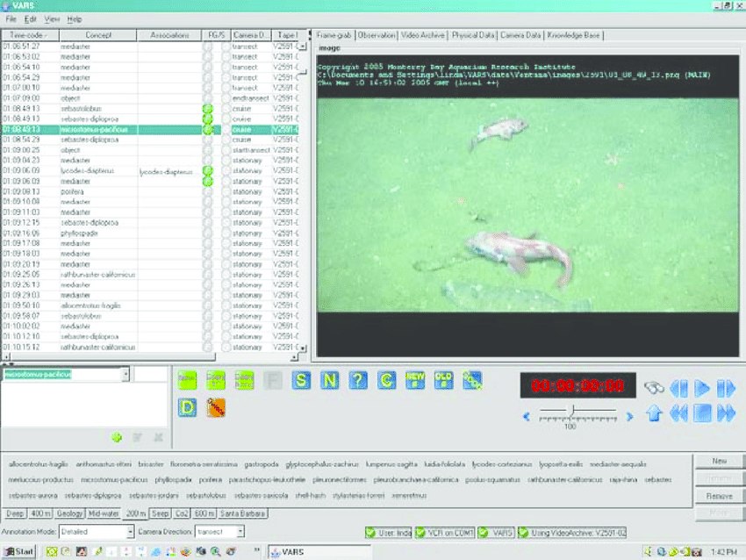Click the binoculars seek icon
This screenshot has height=560, width=746.
point(654,388)
